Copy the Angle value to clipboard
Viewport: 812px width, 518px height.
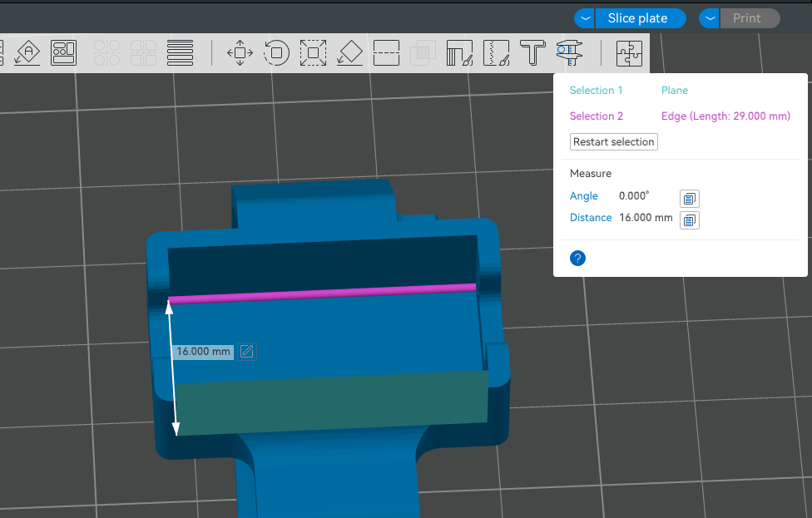point(690,198)
